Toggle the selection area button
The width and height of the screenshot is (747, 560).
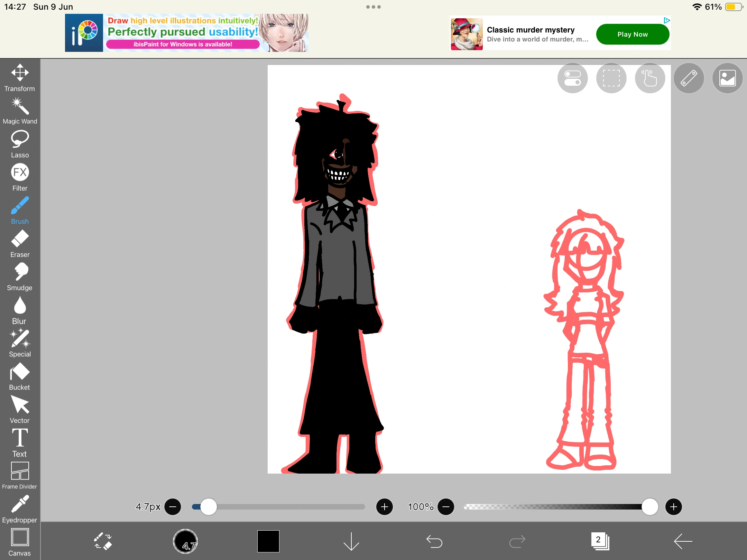point(611,78)
